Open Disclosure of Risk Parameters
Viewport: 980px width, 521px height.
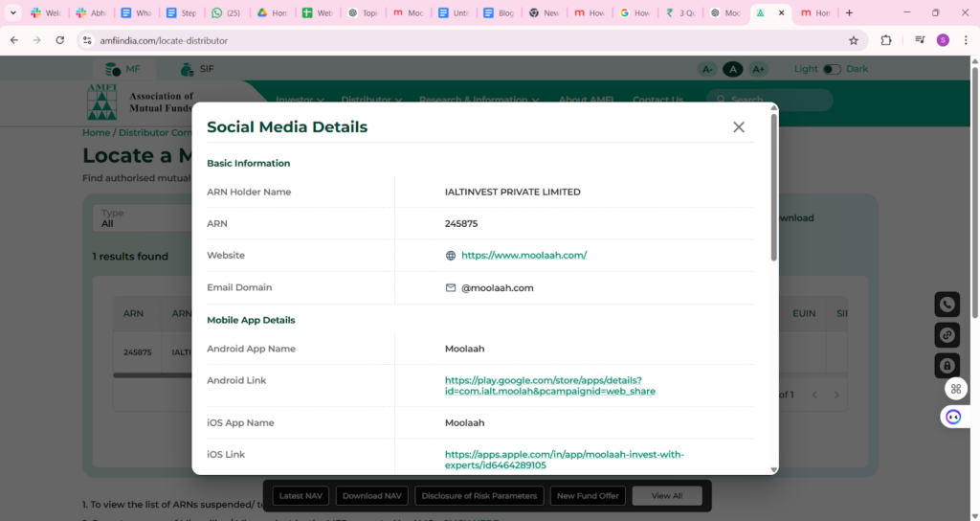pyautogui.click(x=479, y=496)
